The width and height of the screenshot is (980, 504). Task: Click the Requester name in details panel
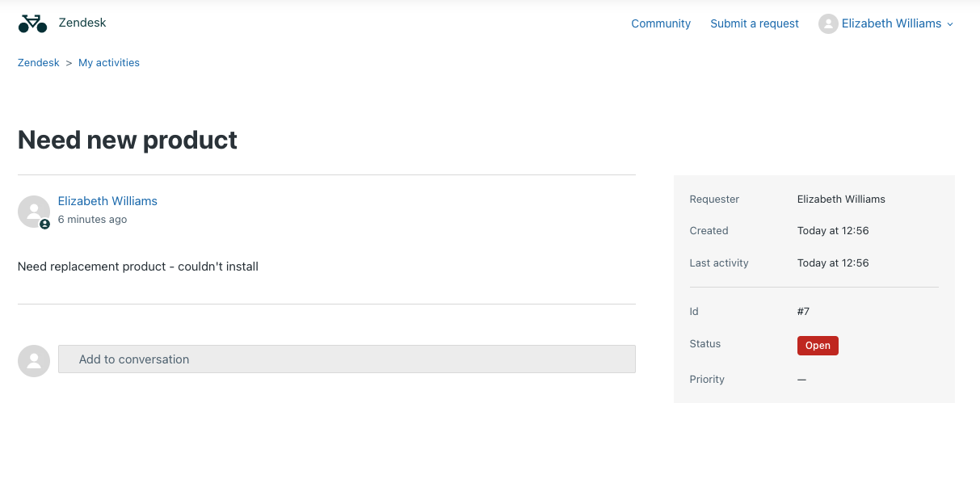[841, 199]
